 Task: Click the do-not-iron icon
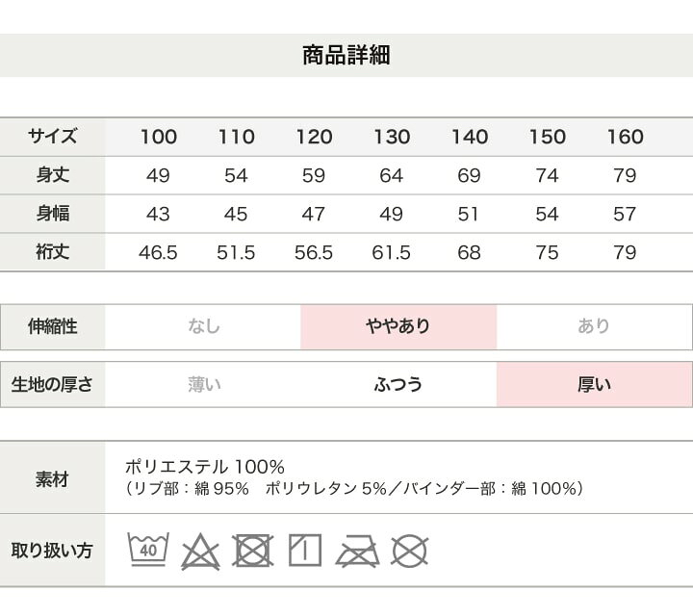pos(356,552)
